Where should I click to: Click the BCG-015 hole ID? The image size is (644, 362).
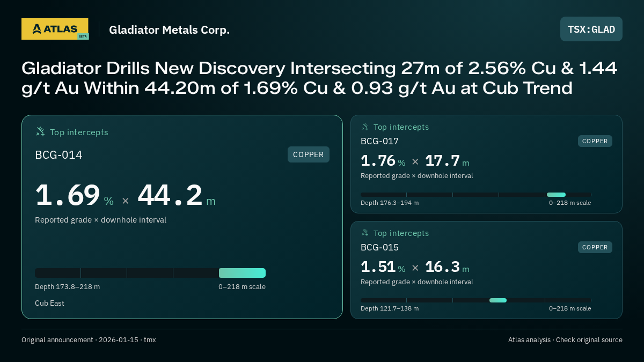point(379,247)
